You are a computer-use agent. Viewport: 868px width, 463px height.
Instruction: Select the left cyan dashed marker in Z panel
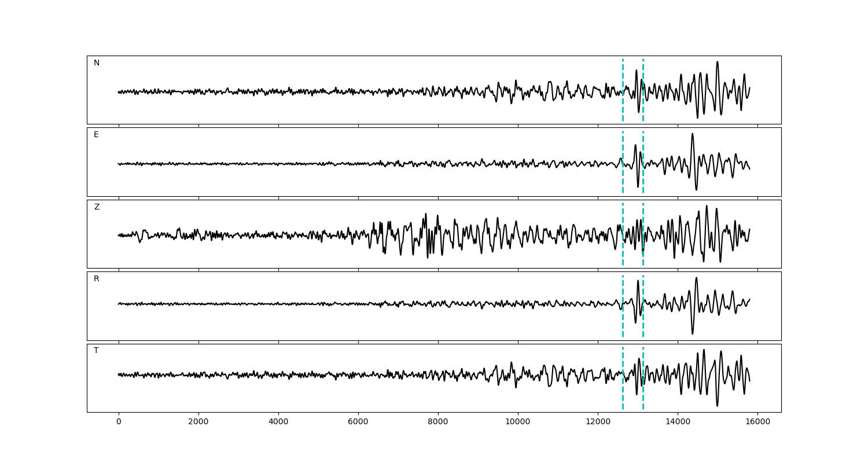(x=623, y=220)
